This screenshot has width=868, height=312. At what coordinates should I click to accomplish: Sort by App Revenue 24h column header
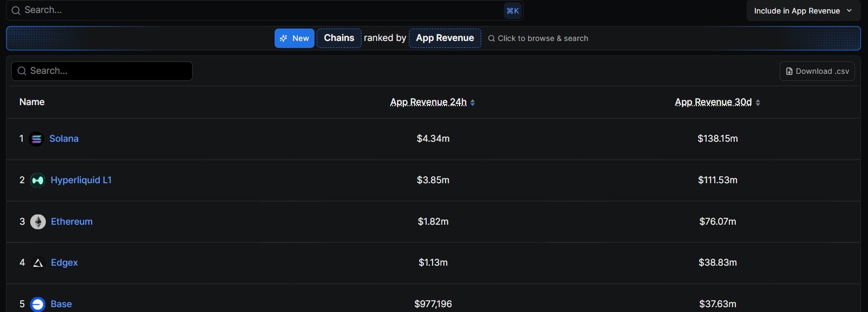tap(428, 102)
